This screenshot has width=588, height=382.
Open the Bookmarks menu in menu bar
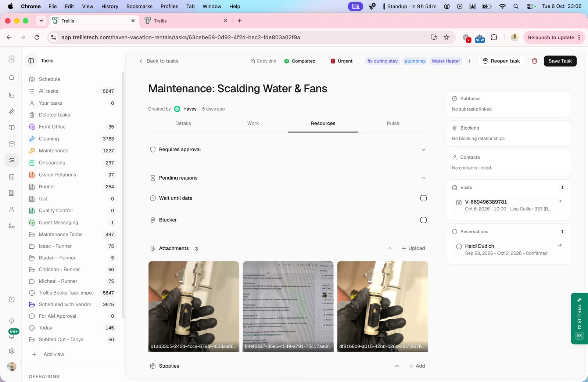click(x=139, y=6)
